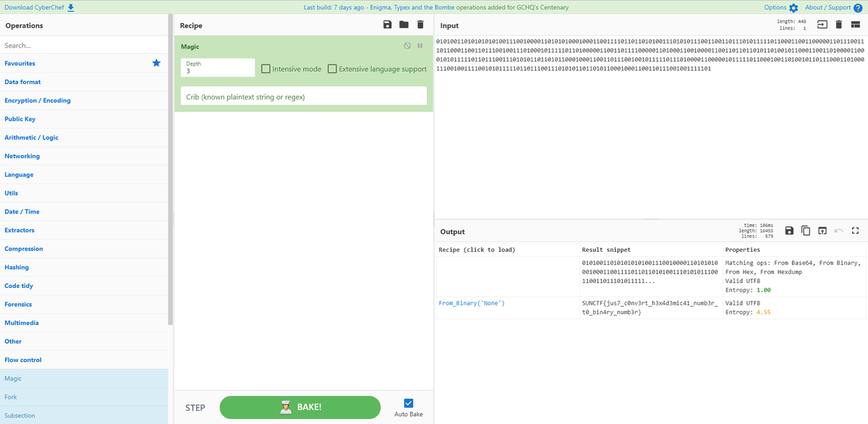The height and width of the screenshot is (424, 868).
Task: Disable the Magic operation using the ban icon
Action: coord(407,46)
